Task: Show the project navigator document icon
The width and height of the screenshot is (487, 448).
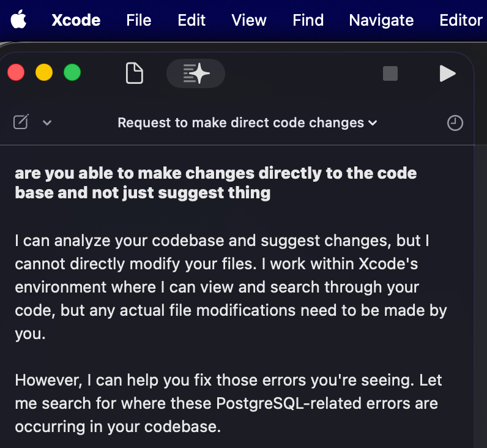Action: pos(134,73)
